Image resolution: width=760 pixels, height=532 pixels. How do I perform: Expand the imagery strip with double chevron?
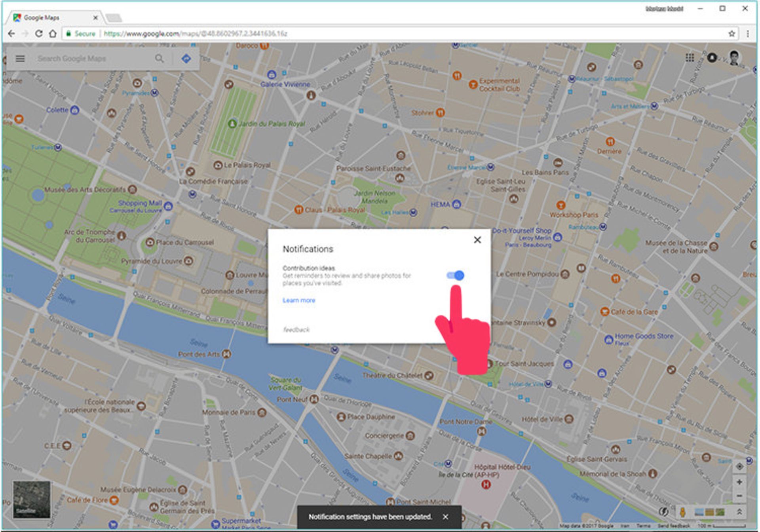739,512
